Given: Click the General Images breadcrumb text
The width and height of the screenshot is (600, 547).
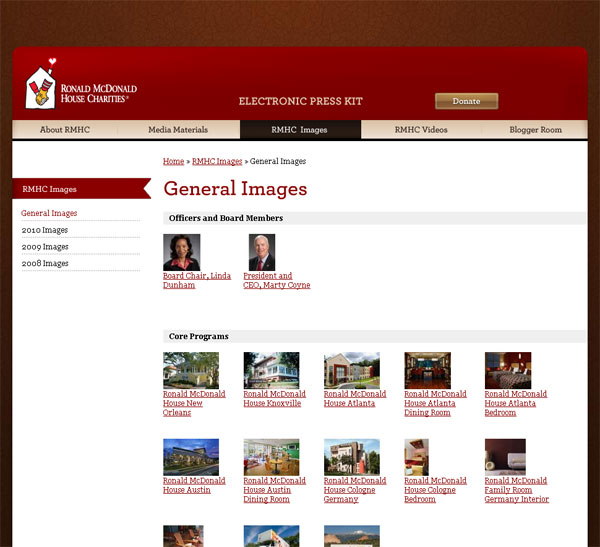Looking at the screenshot, I should [278, 162].
